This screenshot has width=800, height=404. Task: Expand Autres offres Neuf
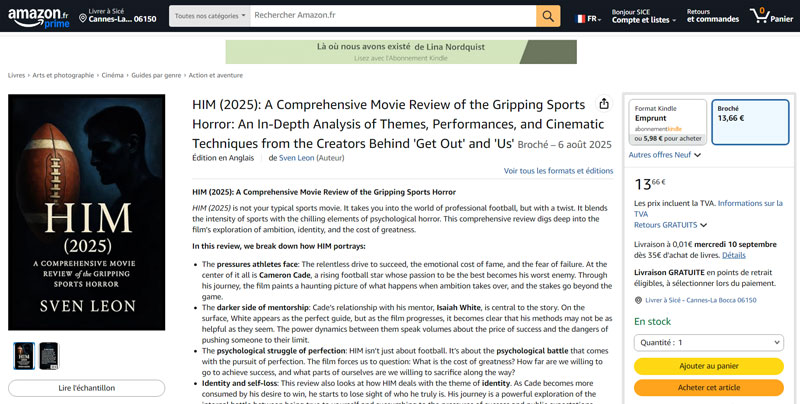665,155
